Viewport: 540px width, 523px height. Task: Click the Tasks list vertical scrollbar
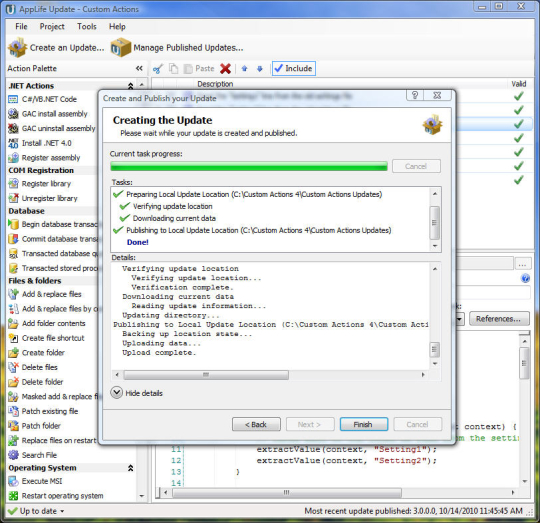coord(435,220)
